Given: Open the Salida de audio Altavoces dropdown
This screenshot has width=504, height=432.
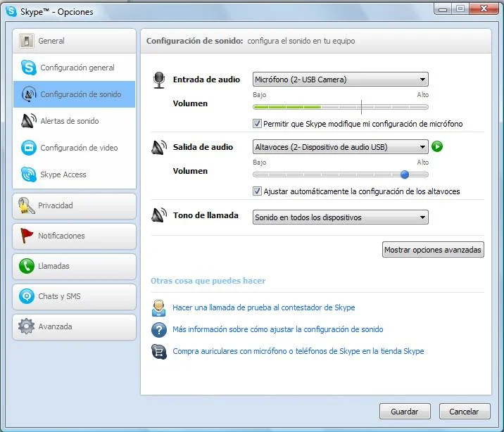Looking at the screenshot, I should click(x=341, y=147).
